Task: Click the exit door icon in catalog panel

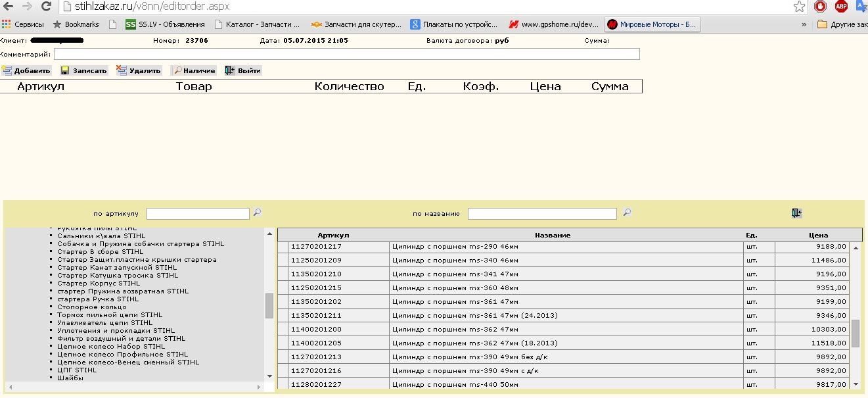Action: coord(797,213)
